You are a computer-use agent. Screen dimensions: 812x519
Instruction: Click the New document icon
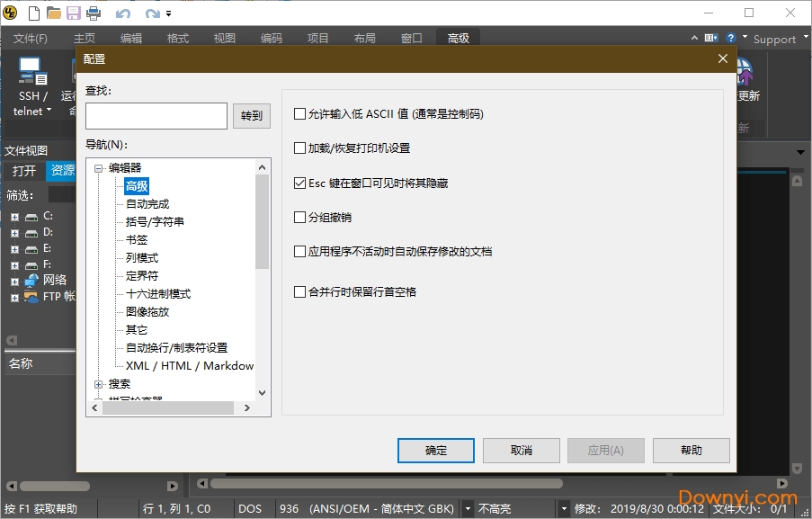(32, 13)
